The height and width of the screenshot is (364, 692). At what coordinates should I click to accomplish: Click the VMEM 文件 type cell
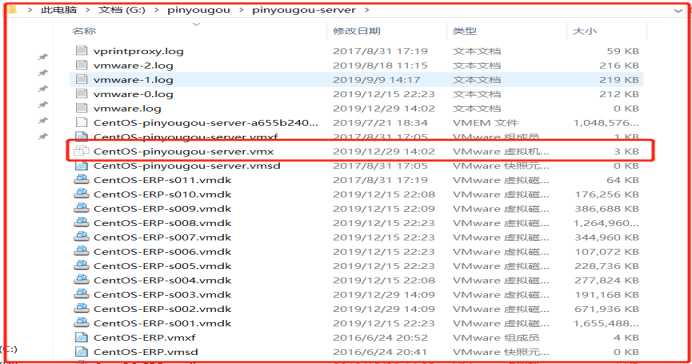point(485,123)
